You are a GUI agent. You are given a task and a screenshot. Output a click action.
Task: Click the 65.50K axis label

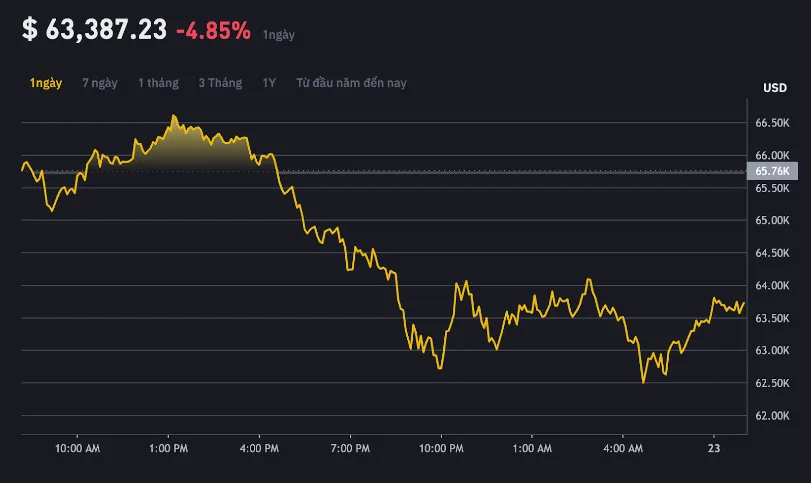tap(772, 188)
